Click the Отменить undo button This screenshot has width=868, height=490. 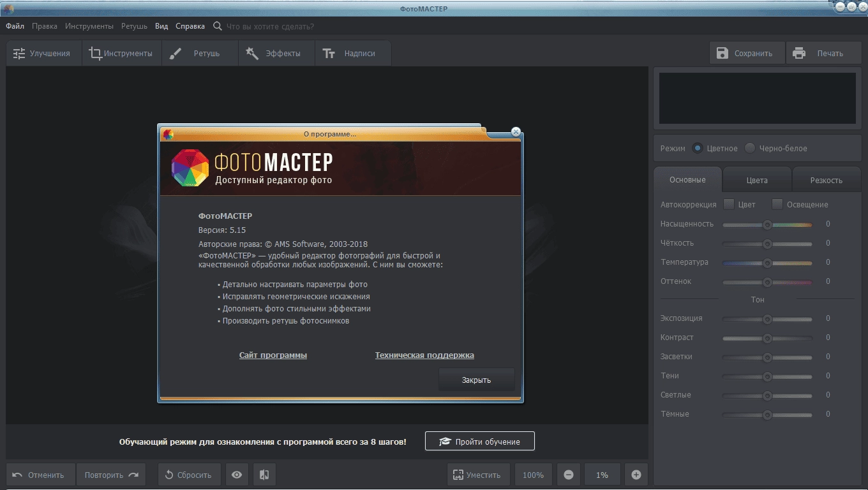coord(40,475)
